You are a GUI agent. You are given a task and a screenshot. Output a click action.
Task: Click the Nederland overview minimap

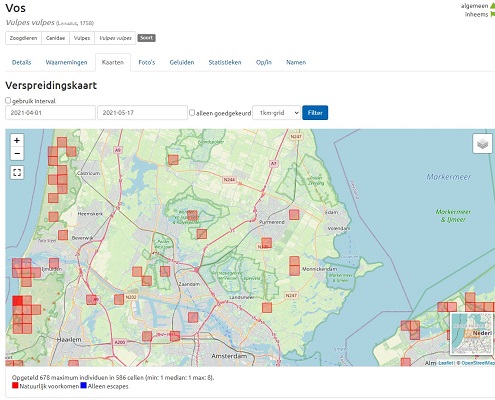[471, 333]
